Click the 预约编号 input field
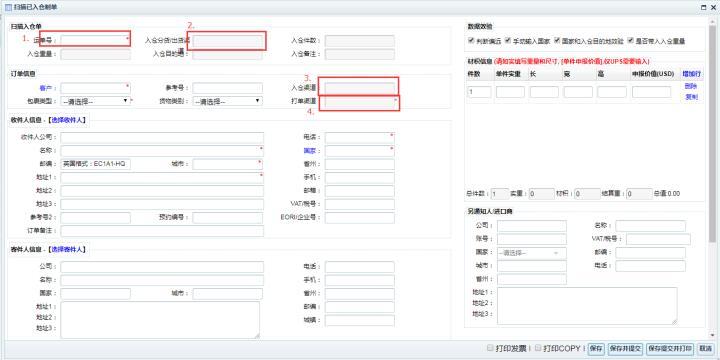Screen dimensions: 720x360 [x=228, y=218]
